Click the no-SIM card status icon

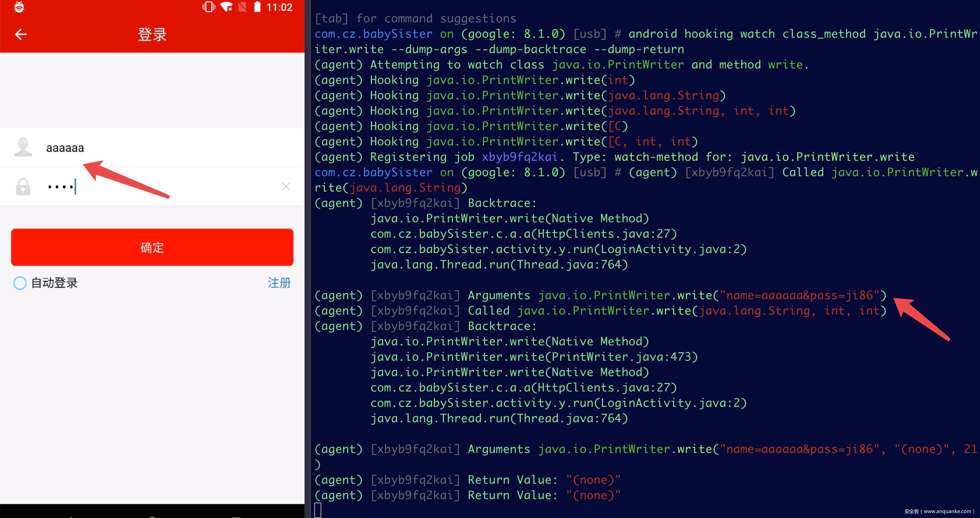(x=242, y=7)
